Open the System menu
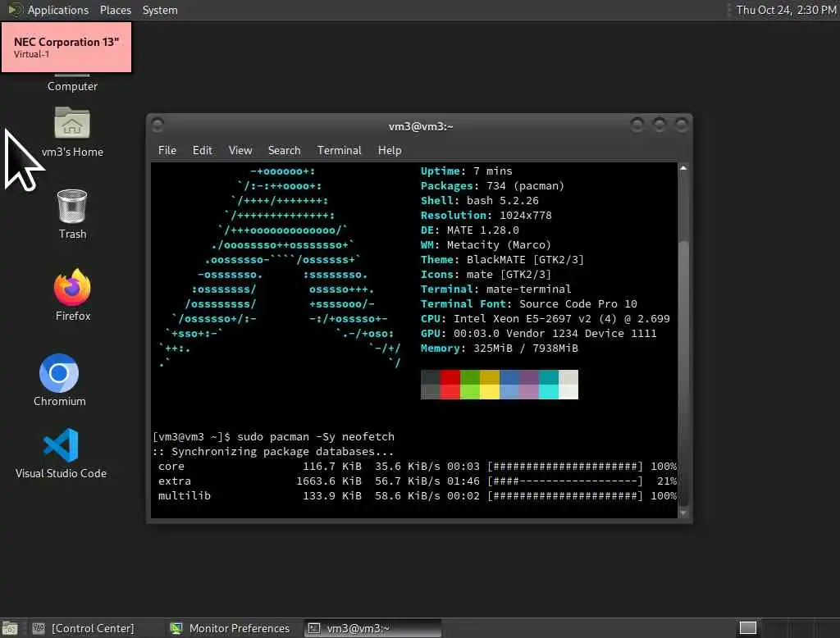This screenshot has height=638, width=840. tap(160, 10)
